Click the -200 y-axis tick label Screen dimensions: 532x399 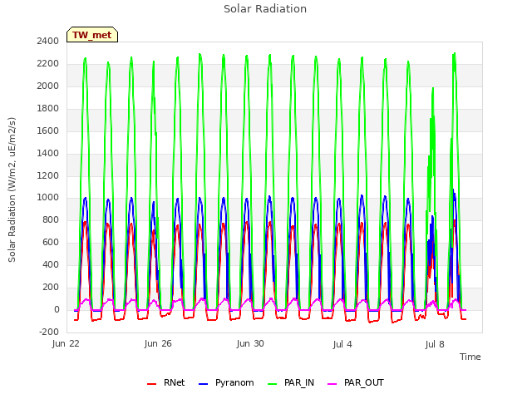[49, 332]
